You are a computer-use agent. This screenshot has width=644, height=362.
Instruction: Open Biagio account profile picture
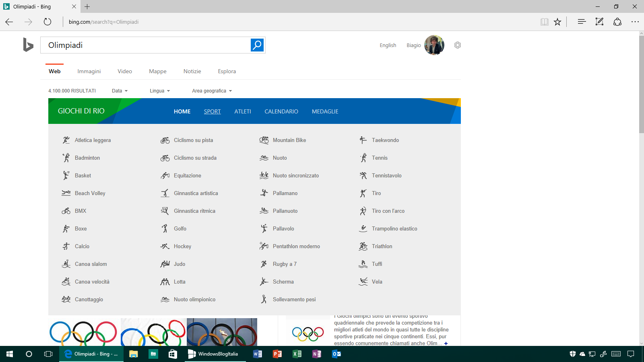434,45
